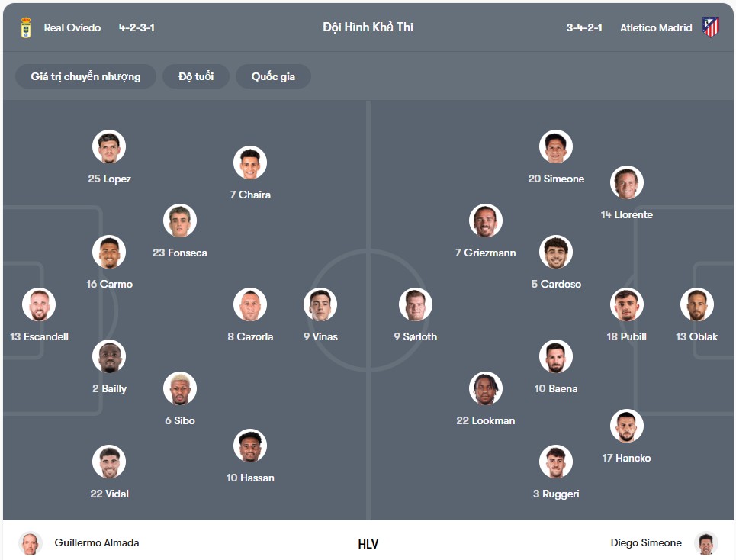Click Guillermo Almada's coach thumbnail

31,543
